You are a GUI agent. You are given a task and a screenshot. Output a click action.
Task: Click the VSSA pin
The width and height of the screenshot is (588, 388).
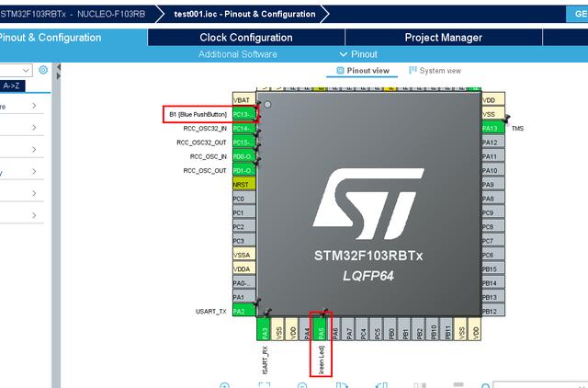243,255
